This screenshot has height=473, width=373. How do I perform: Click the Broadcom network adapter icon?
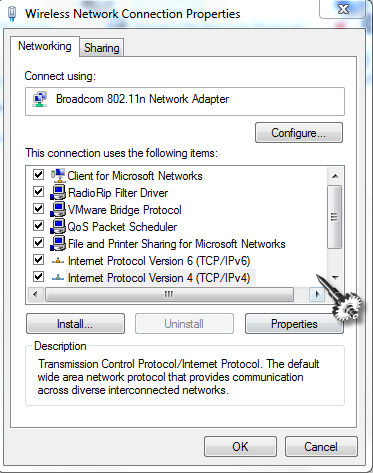tap(40, 99)
